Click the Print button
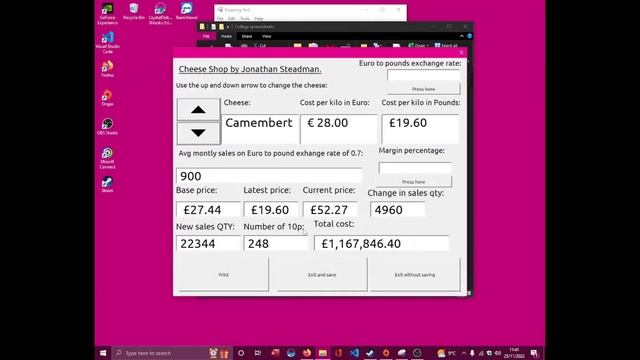Screen dimensions: 640x360 [223, 275]
